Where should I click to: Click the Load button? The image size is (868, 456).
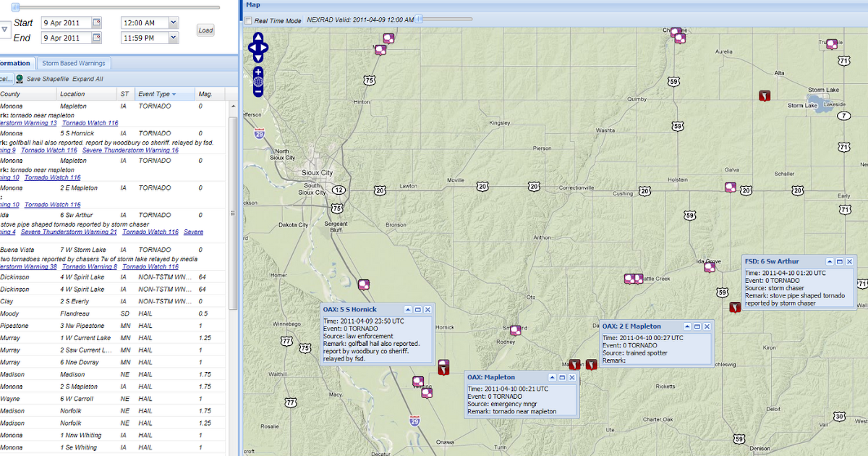205,30
